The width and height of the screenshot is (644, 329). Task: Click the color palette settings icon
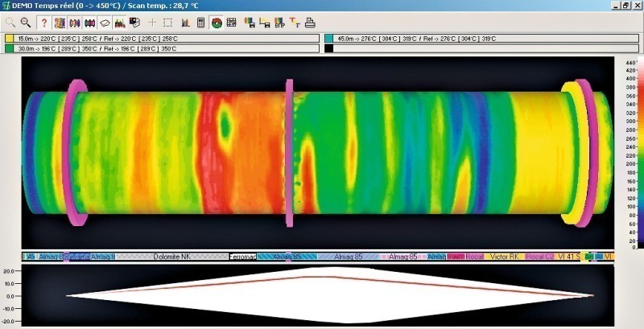(x=134, y=23)
